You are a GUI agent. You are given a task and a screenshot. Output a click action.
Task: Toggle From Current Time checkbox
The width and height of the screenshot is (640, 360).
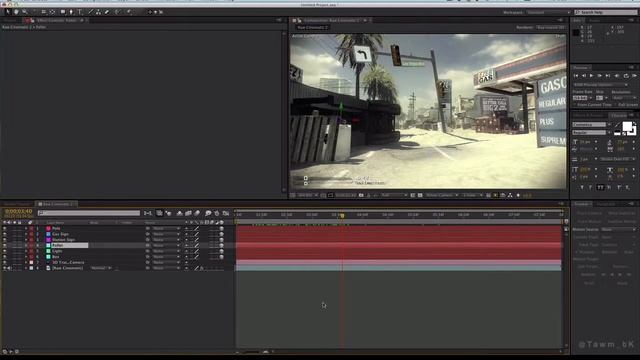[575, 105]
